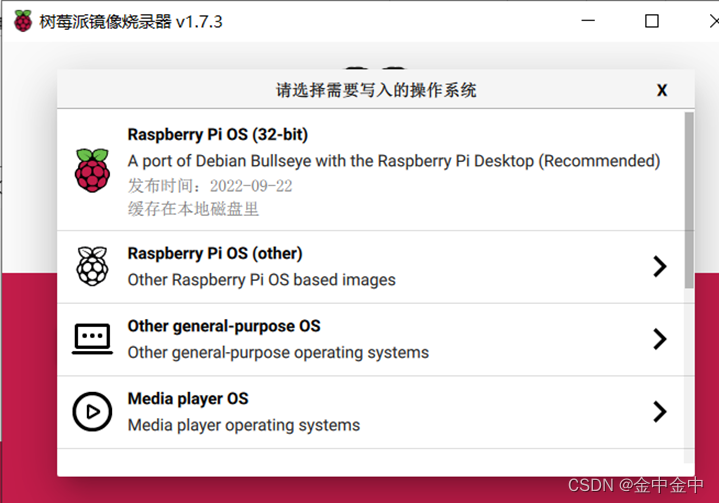Click the laptop icon for Other general-purpose OS
Screen dimensions: 719x503
(x=92, y=339)
